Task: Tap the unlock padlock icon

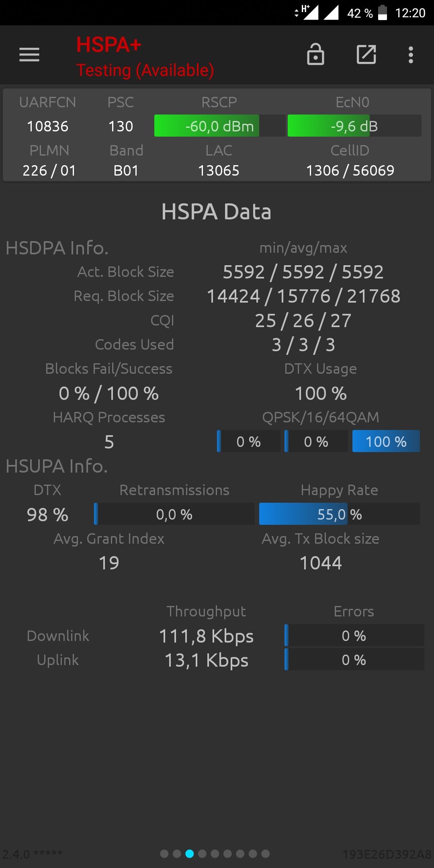Action: click(315, 54)
